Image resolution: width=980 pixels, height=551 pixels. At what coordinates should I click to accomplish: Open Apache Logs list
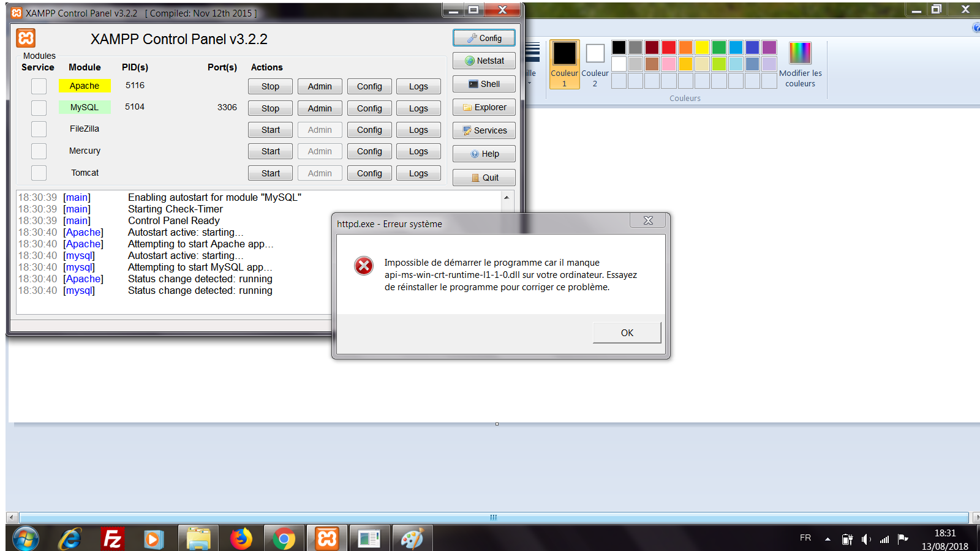click(418, 86)
